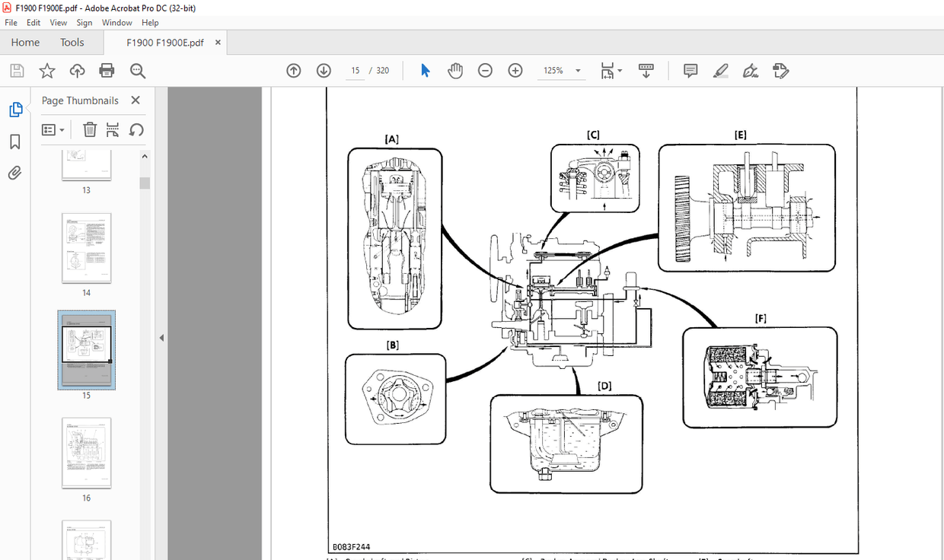
Task: Open the Attachments panel via paperclip icon
Action: (x=14, y=173)
